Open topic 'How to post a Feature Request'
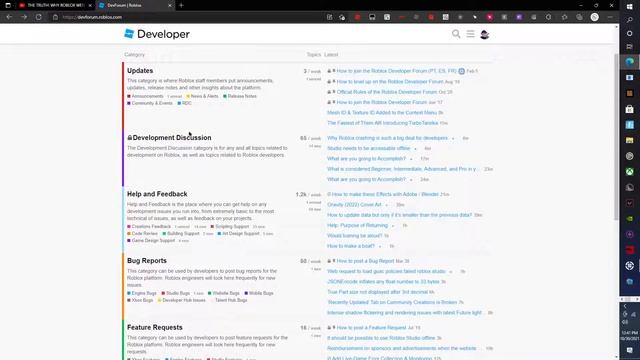This screenshot has width=640, height=360. 371,328
